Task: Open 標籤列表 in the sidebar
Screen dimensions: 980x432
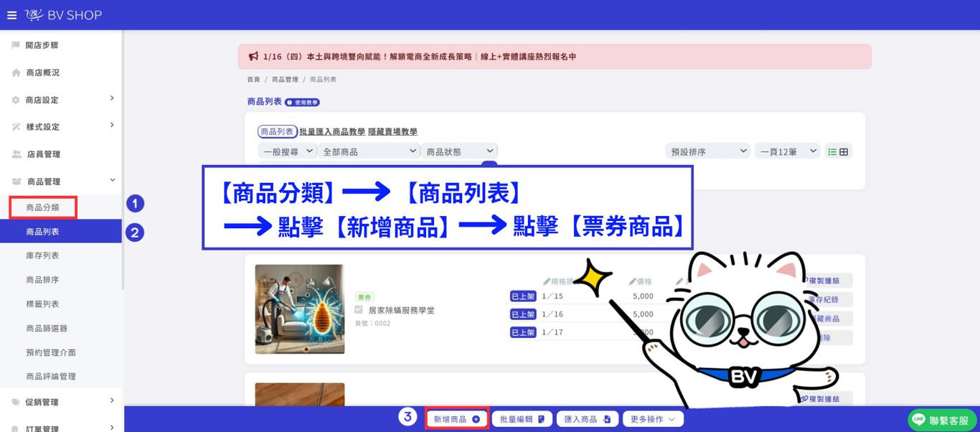Action: pos(43,304)
